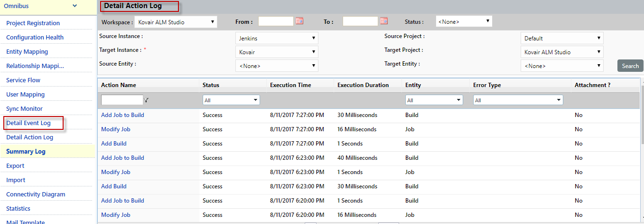
Task: Open the first Add Job to Build link
Action: click(122, 115)
